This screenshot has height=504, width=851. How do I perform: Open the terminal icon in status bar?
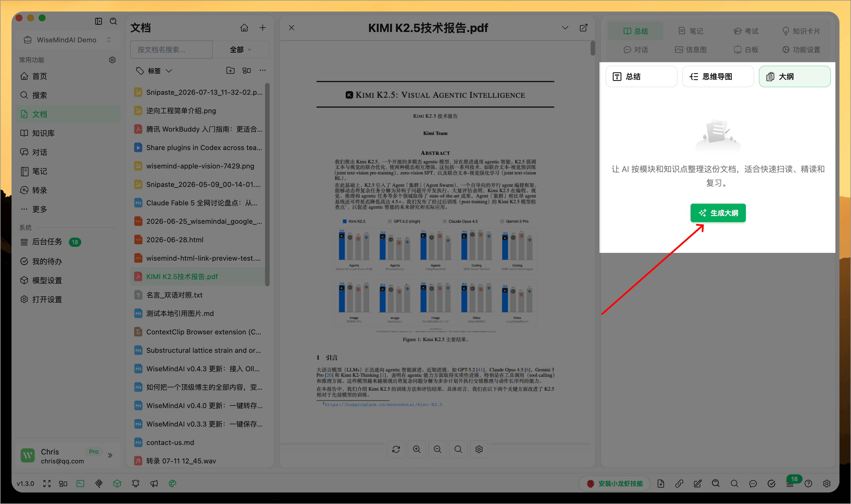click(x=80, y=484)
